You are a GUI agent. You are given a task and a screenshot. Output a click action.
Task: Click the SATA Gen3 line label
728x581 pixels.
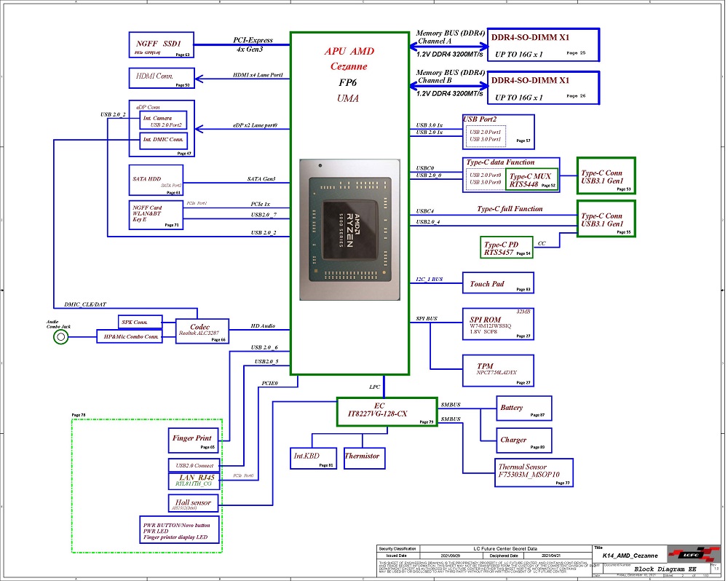click(261, 179)
